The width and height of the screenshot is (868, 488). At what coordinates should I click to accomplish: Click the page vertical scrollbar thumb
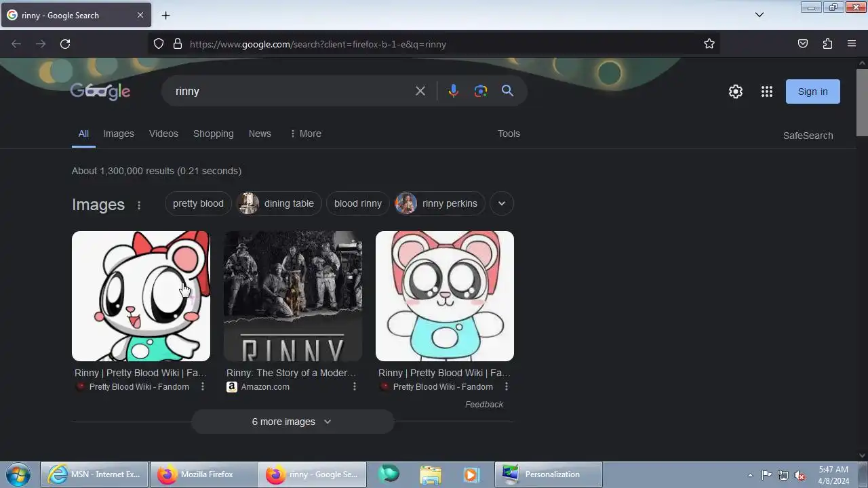862,102
